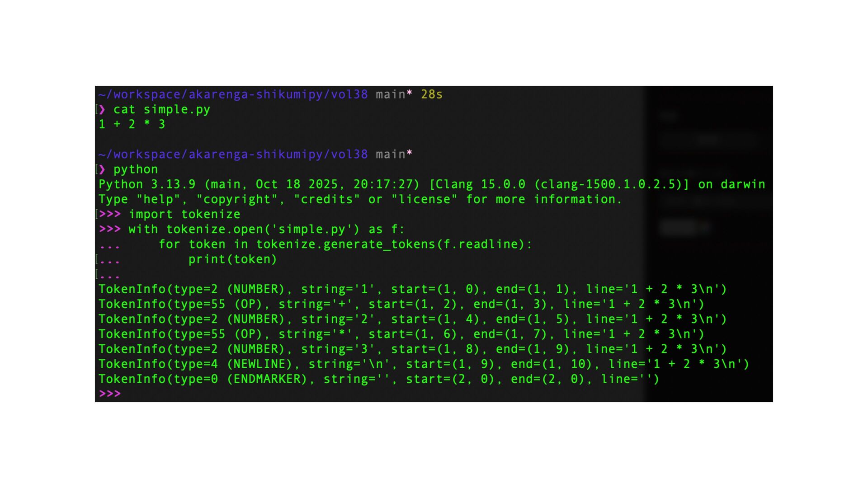Viewport: 868px width, 488px height.
Task: Click the '1 + 2 * 3' file output
Action: pyautogui.click(x=132, y=124)
